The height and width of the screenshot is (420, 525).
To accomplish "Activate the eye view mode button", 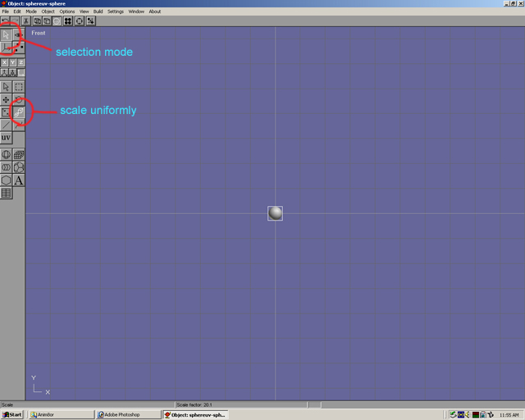I will [18, 34].
